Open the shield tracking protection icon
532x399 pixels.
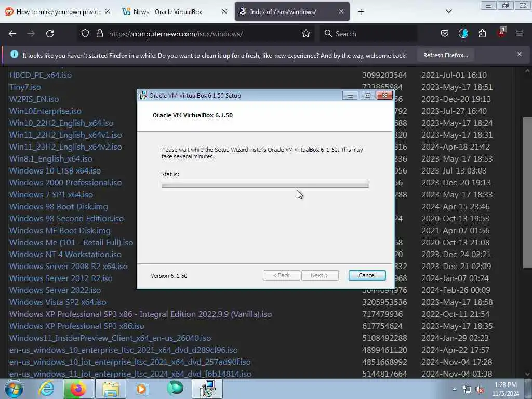[85, 34]
